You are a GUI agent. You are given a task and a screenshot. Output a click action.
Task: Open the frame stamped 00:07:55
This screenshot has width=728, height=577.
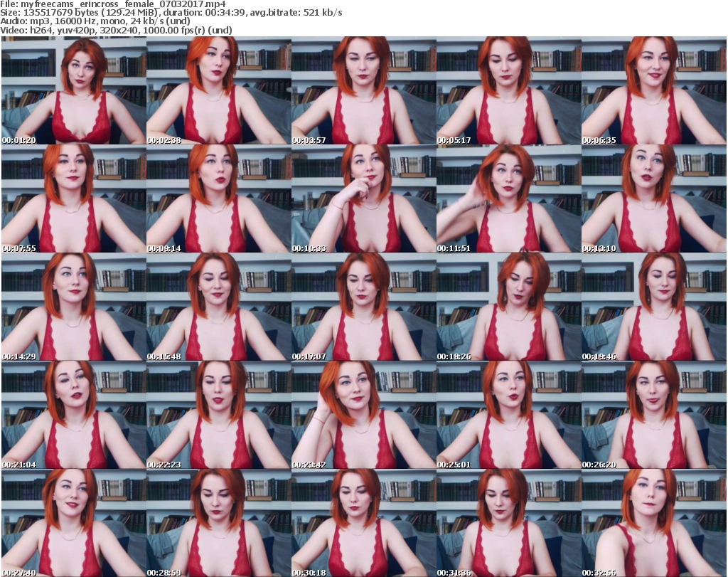tap(74, 198)
